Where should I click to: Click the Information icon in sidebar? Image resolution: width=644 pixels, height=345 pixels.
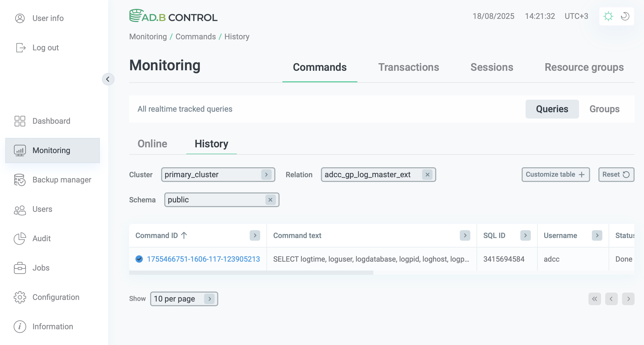(20, 327)
